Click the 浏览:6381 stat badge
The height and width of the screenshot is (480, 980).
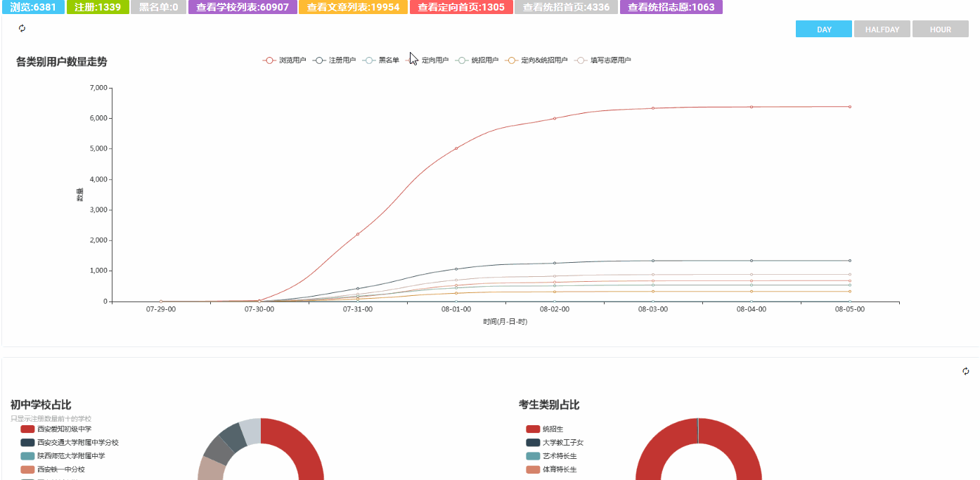(33, 7)
